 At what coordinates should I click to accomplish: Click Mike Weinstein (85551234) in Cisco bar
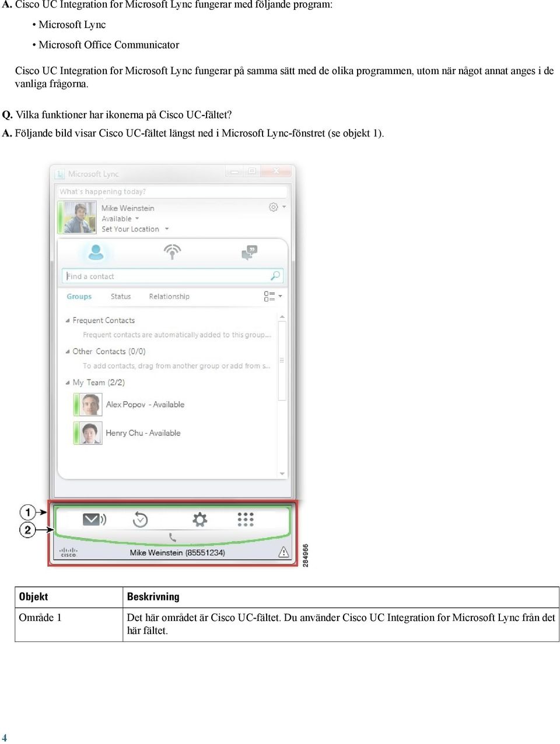[x=177, y=552]
